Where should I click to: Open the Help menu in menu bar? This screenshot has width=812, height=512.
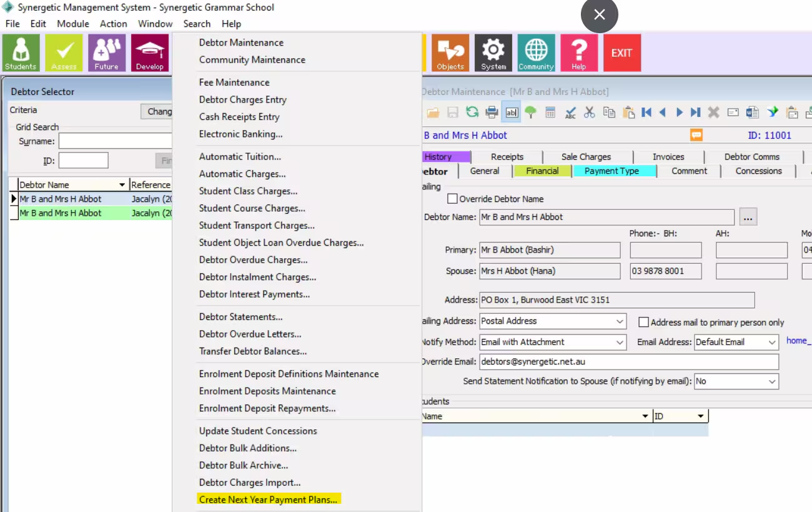click(x=231, y=24)
